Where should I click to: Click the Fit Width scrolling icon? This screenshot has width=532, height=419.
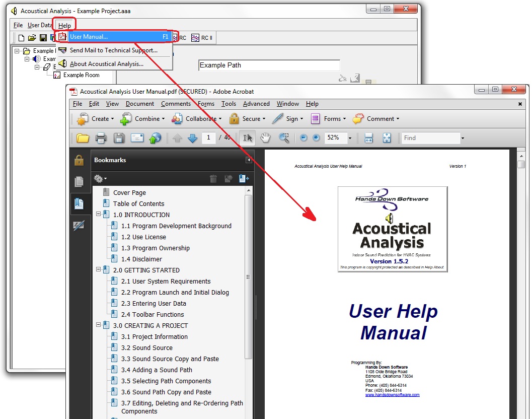click(x=368, y=138)
